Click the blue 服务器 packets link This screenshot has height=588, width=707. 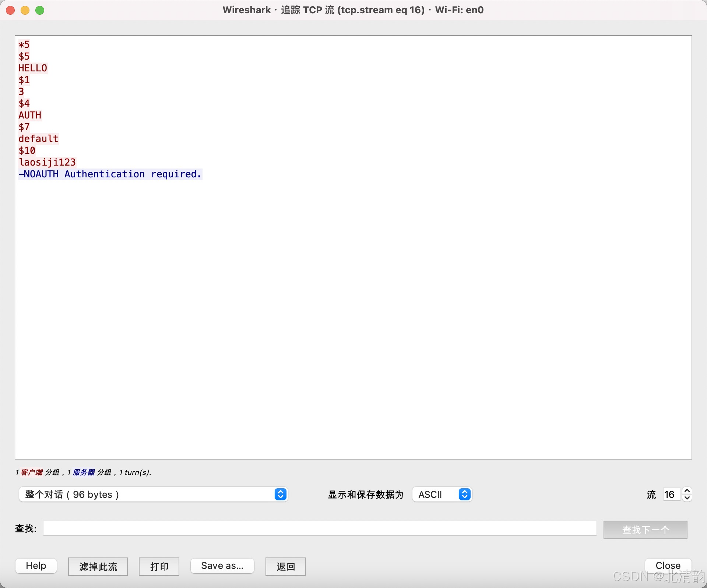83,472
